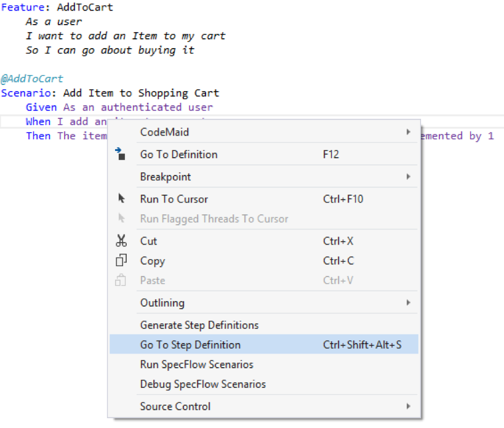This screenshot has width=504, height=428.
Task: Open the Outlining submenu arrow
Action: click(408, 302)
